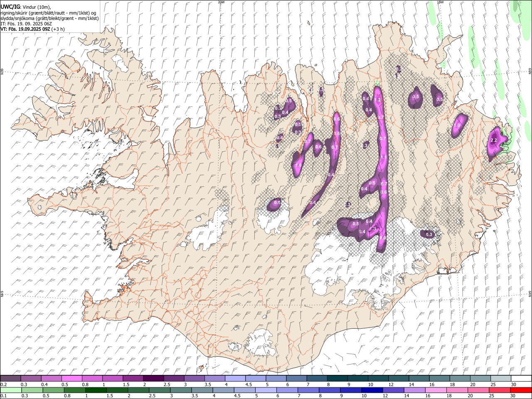Image resolution: width=532 pixels, height=399 pixels.
Task: Pick the lavender 5 rain scale swatch
Action: tap(266, 390)
